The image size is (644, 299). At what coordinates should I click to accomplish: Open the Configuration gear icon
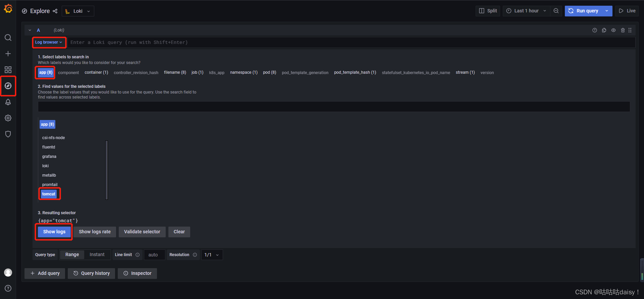coord(8,118)
